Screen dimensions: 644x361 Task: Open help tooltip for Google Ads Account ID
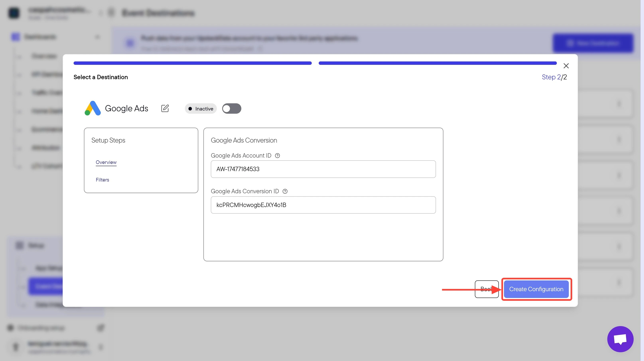click(x=277, y=156)
